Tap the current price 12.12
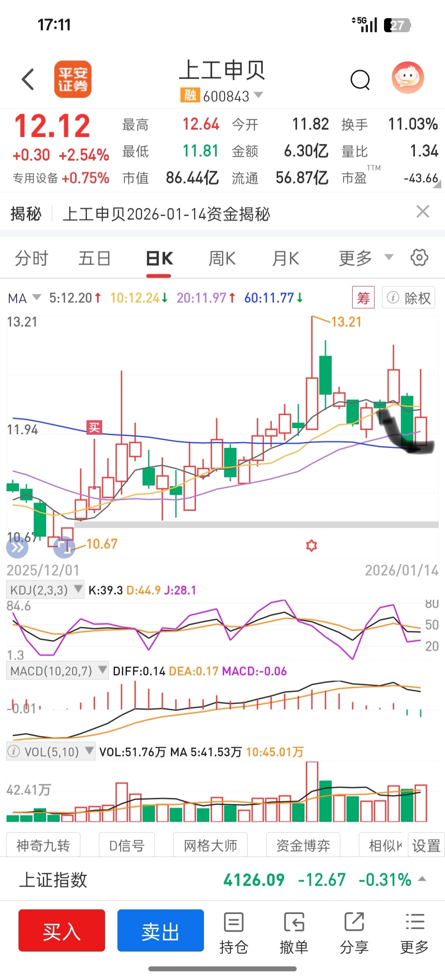Screen dimensions: 445x980 (52, 126)
